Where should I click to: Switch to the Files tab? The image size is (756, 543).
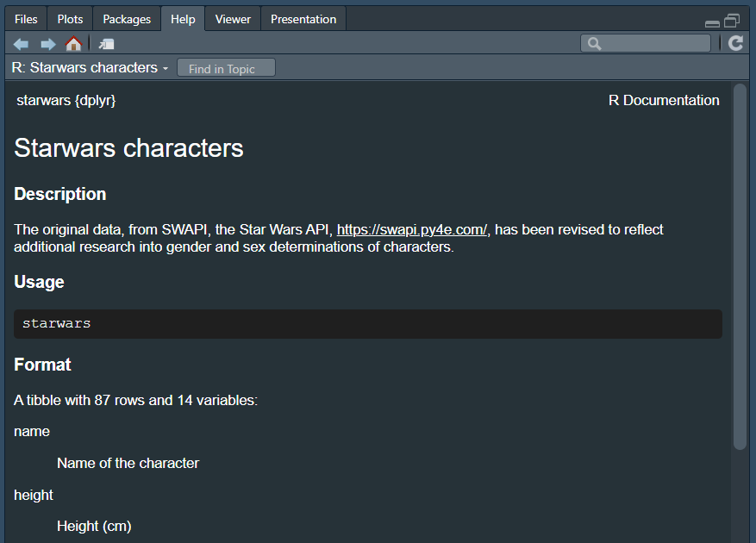tap(26, 19)
